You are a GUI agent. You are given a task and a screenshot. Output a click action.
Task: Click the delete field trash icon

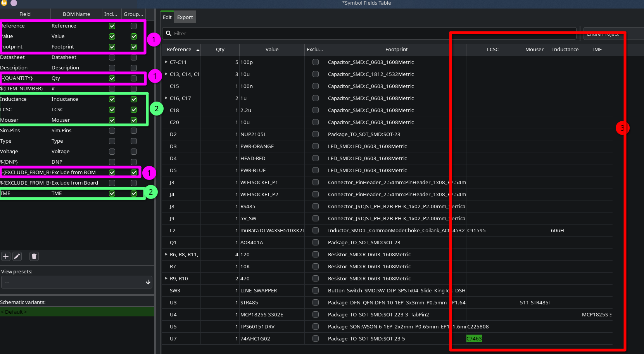pos(34,256)
